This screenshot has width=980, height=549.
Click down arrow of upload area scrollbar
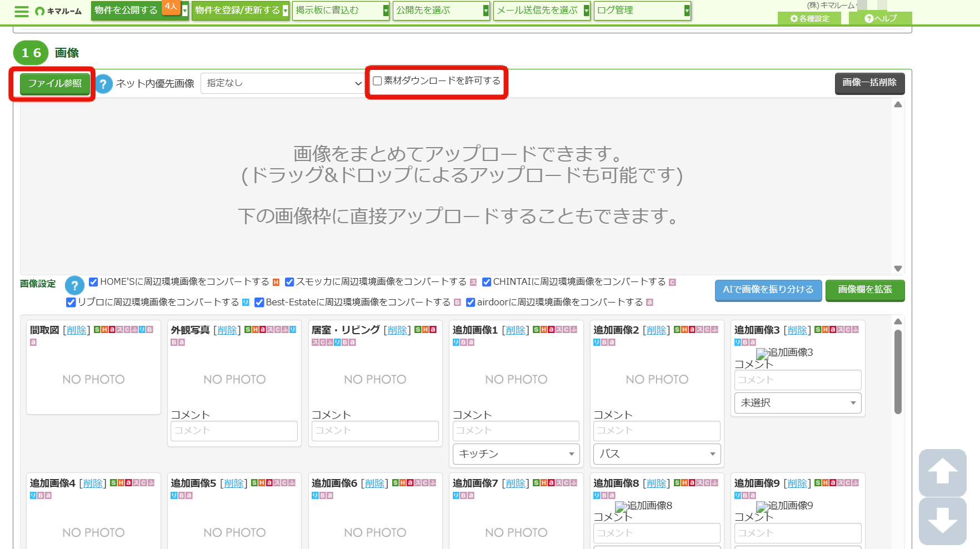pos(898,269)
